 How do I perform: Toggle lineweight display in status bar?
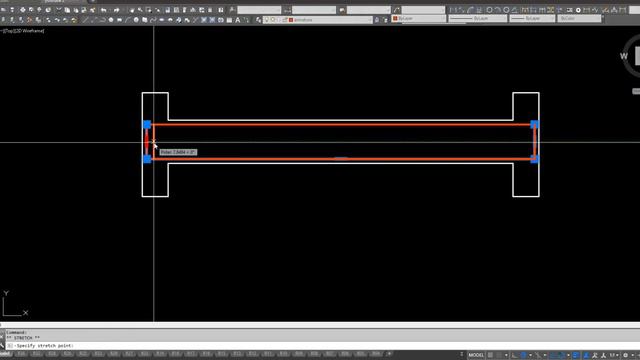pos(576,355)
